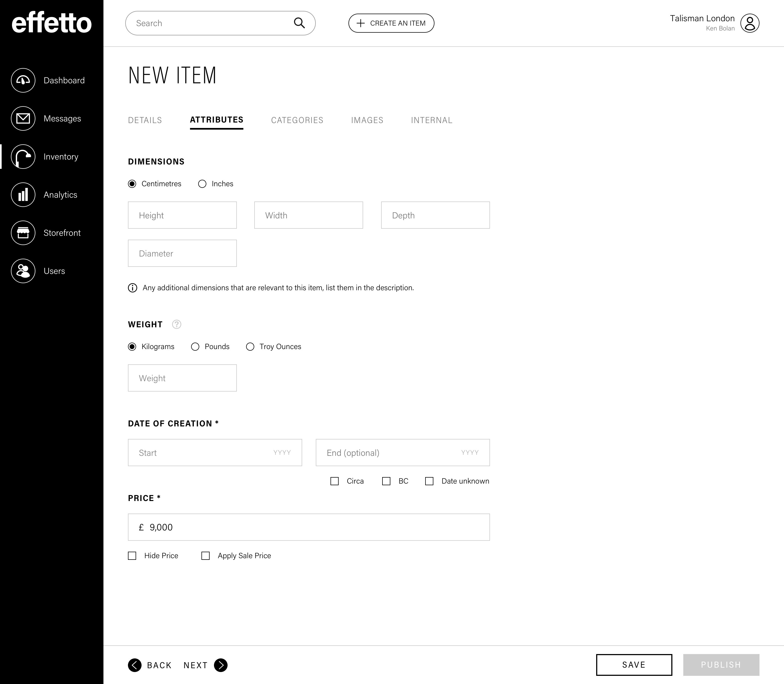Screen dimensions: 784x684
Task: Open the Analytics bar chart icon
Action: (23, 195)
